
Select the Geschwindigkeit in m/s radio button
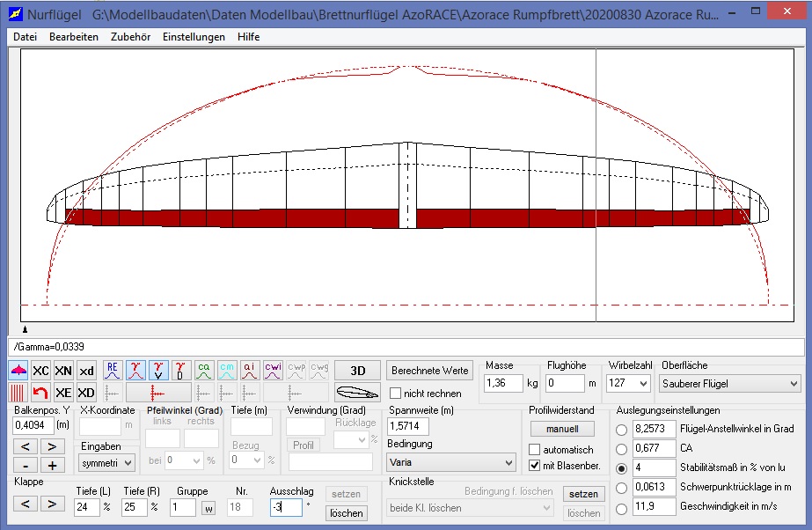[622, 508]
